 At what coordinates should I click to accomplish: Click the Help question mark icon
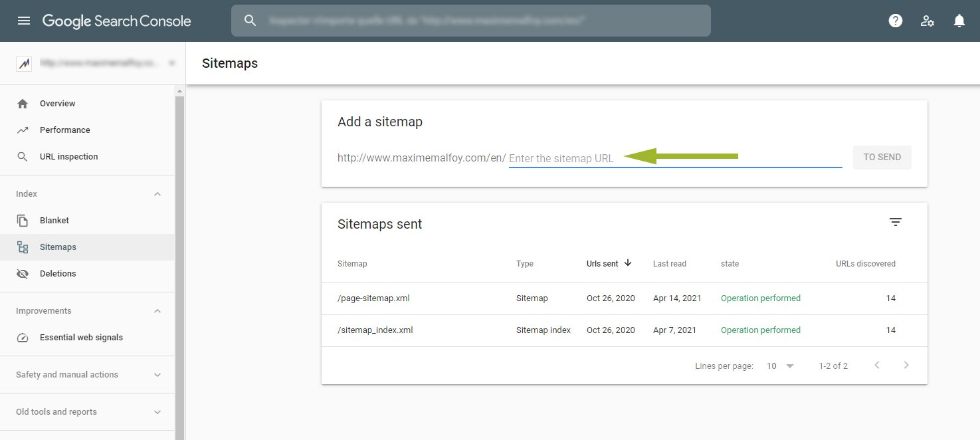click(x=896, y=21)
